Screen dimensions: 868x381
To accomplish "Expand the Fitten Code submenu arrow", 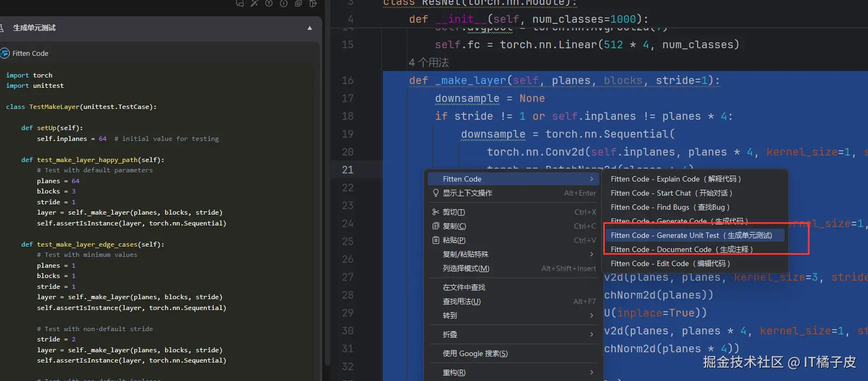I will 591,179.
